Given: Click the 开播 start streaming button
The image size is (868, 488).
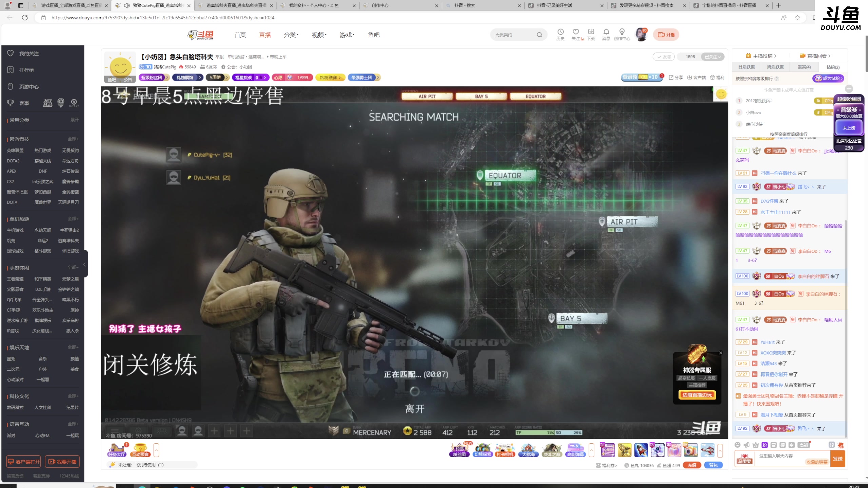Looking at the screenshot, I should pos(666,35).
